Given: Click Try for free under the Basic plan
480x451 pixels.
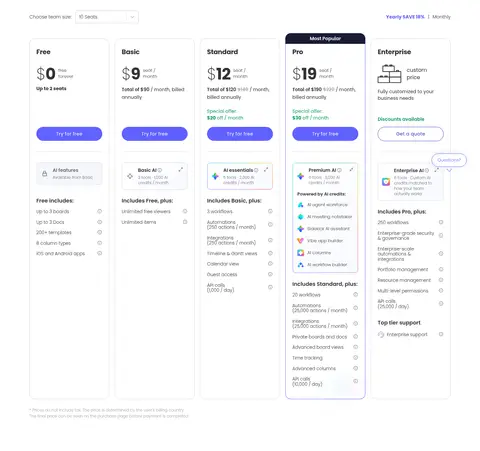Looking at the screenshot, I should tap(154, 134).
